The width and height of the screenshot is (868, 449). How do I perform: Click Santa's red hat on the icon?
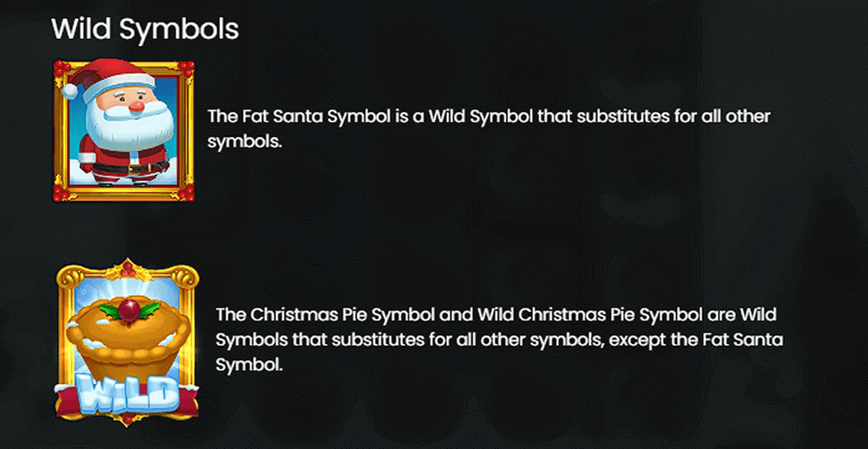tap(108, 76)
